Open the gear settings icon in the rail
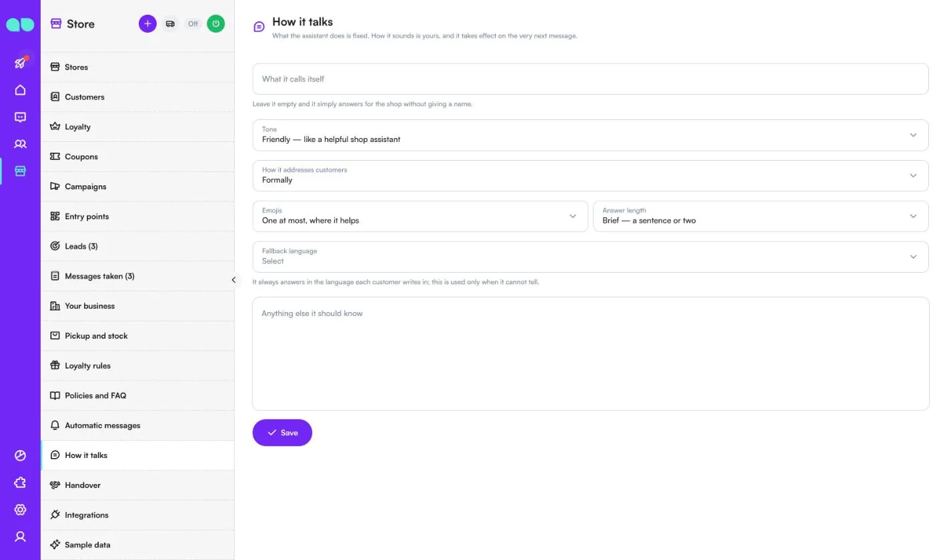 [20, 510]
